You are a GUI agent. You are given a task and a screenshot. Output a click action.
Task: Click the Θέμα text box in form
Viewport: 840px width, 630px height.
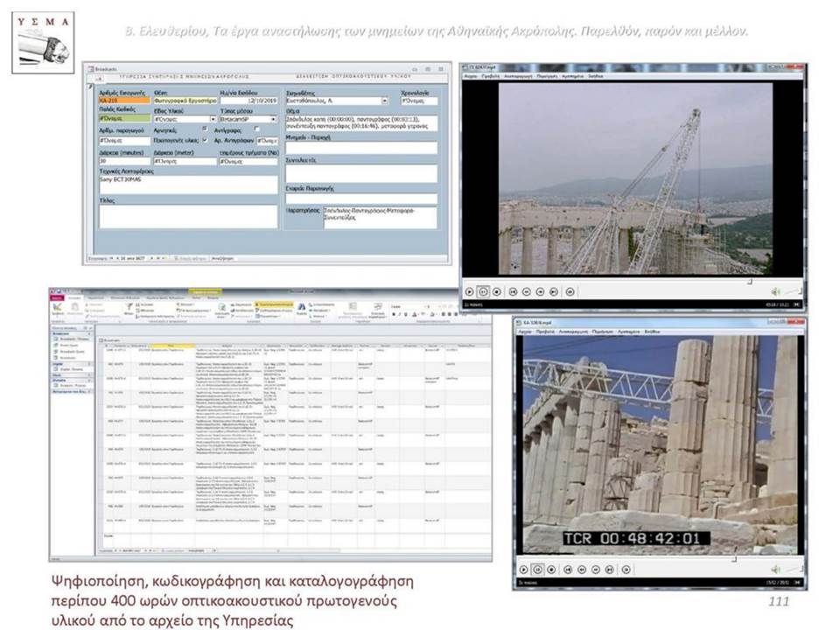coord(361,122)
